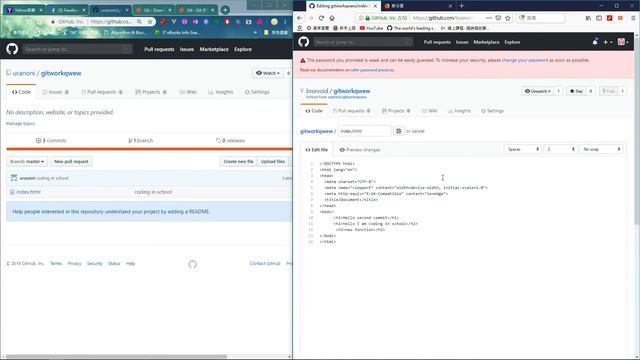640x360 pixels.
Task: Click the YouTube bookmark in right browser
Action: (371, 28)
